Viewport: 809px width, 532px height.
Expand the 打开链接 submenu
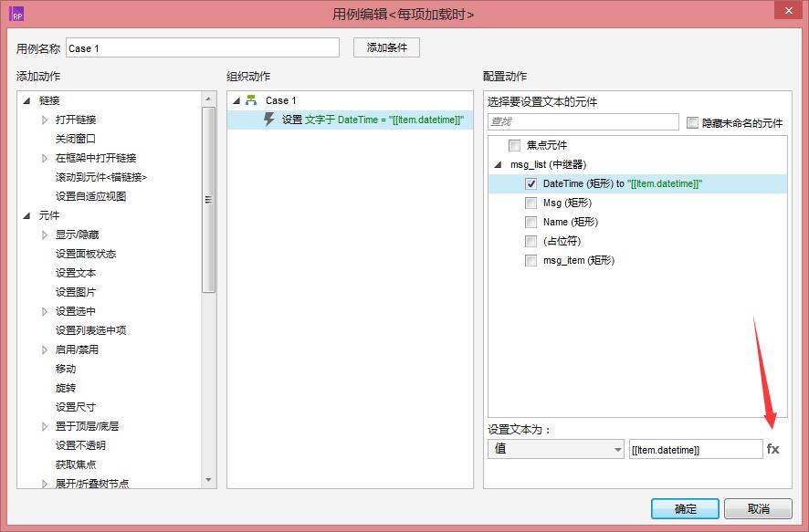click(x=45, y=120)
